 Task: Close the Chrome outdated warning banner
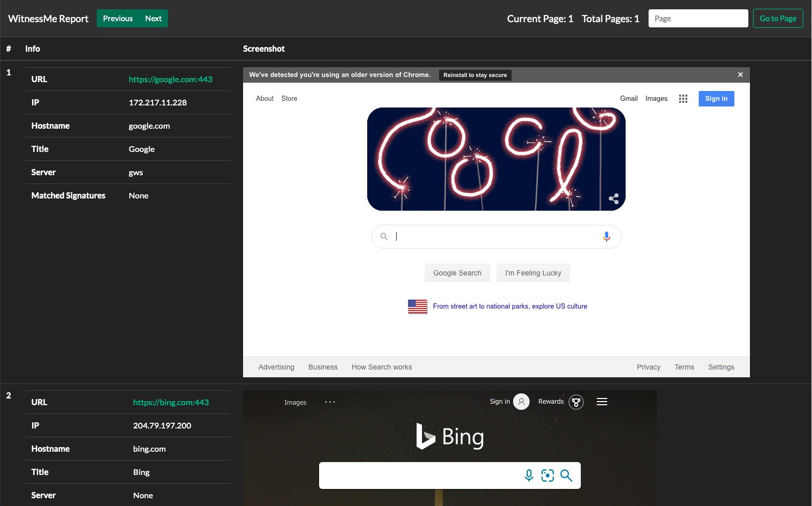(x=740, y=75)
